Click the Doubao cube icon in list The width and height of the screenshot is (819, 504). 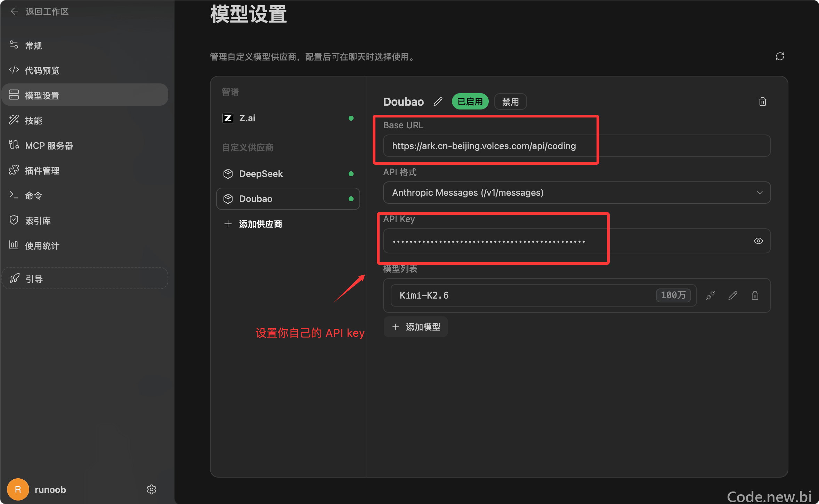coord(228,199)
